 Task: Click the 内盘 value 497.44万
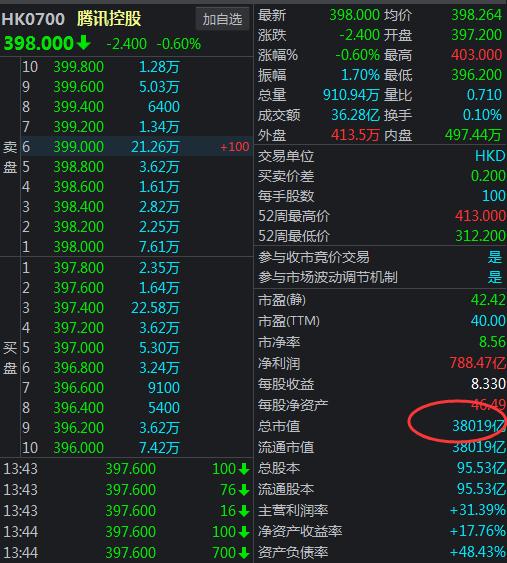473,135
